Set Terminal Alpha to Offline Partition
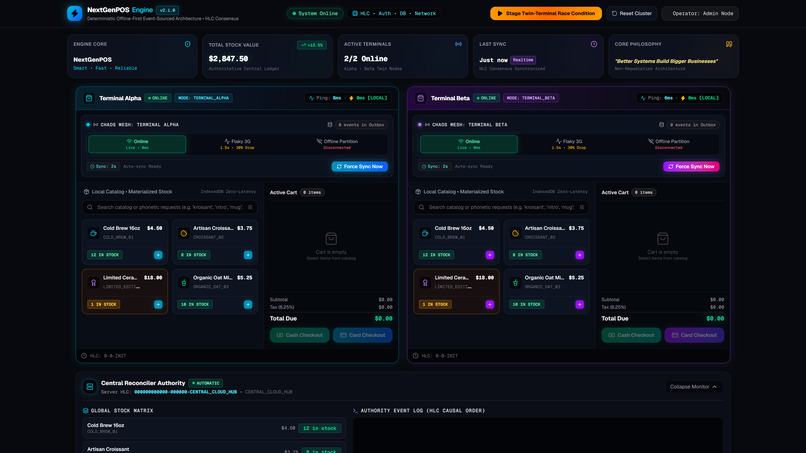Screen dimensions: 806x453 [337, 144]
